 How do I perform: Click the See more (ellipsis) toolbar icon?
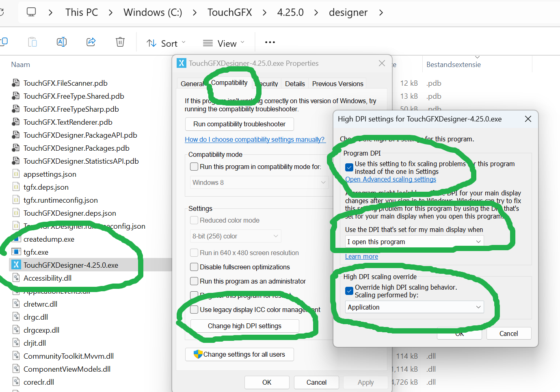pyautogui.click(x=270, y=42)
